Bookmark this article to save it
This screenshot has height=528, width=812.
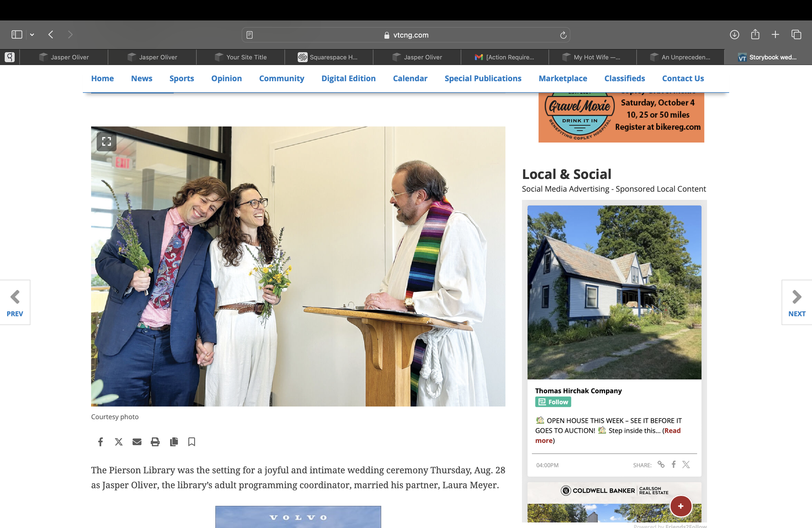pyautogui.click(x=192, y=442)
